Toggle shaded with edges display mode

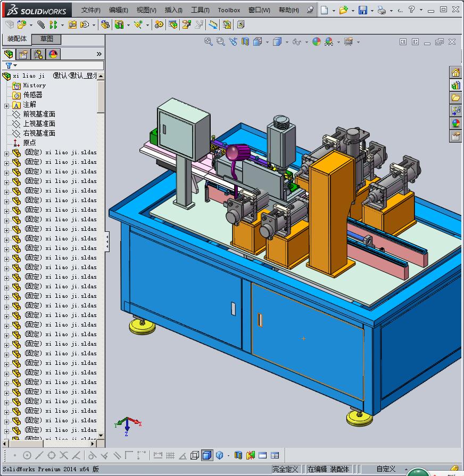click(207, 455)
